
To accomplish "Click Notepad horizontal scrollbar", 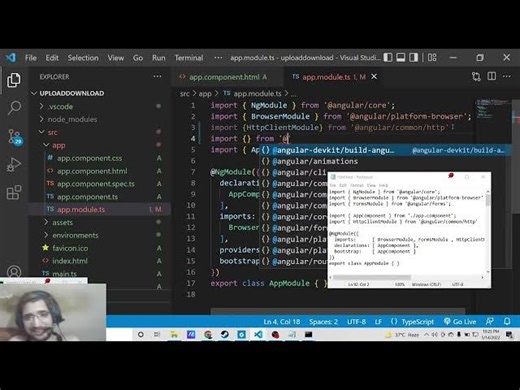I will click(x=406, y=277).
